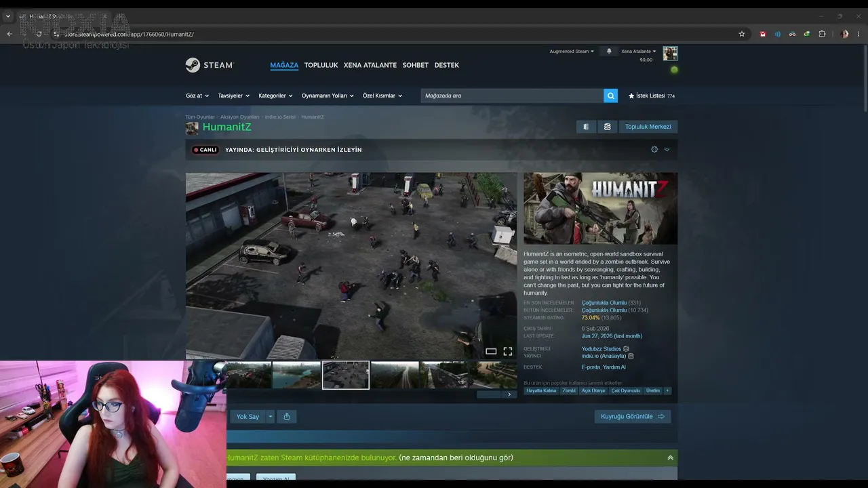This screenshot has width=868, height=488.
Task: Select the foggy railway screenshot thumbnail
Action: pyautogui.click(x=395, y=375)
